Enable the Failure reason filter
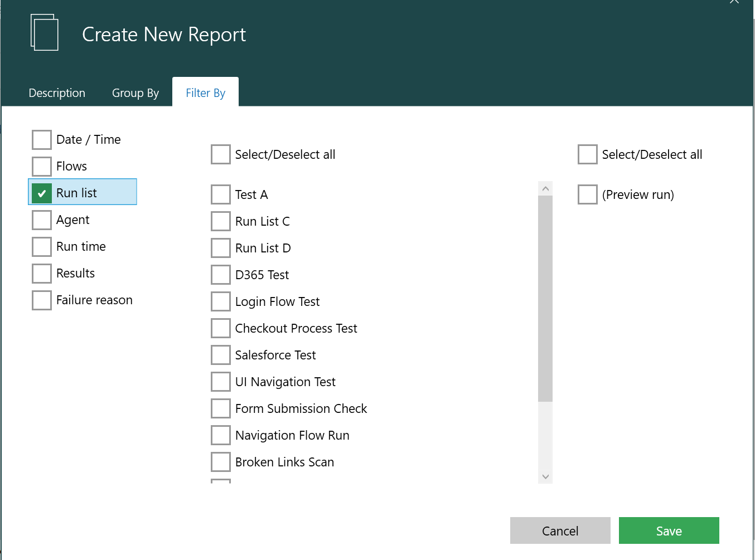The width and height of the screenshot is (755, 560). pyautogui.click(x=42, y=300)
